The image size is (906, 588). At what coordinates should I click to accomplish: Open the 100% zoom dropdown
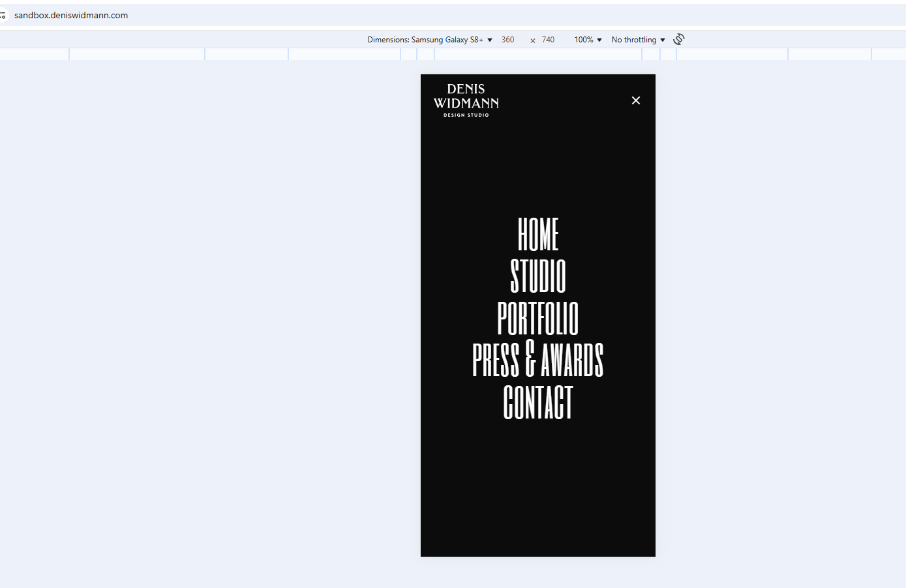coord(588,40)
